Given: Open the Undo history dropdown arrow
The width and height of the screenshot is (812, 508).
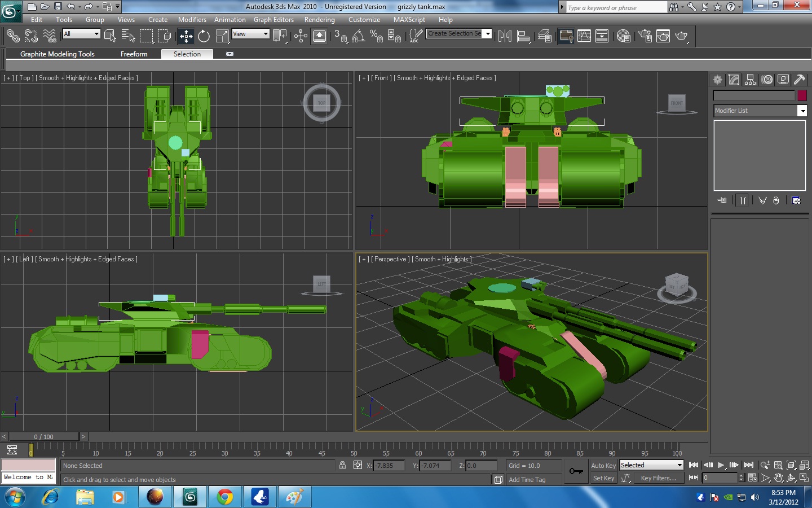Looking at the screenshot, I should point(80,7).
